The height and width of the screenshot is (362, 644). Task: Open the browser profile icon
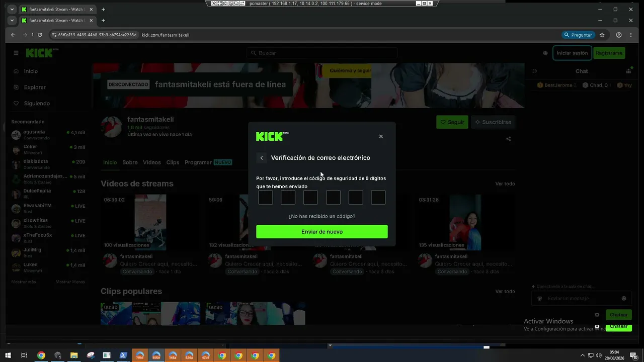pos(619,35)
